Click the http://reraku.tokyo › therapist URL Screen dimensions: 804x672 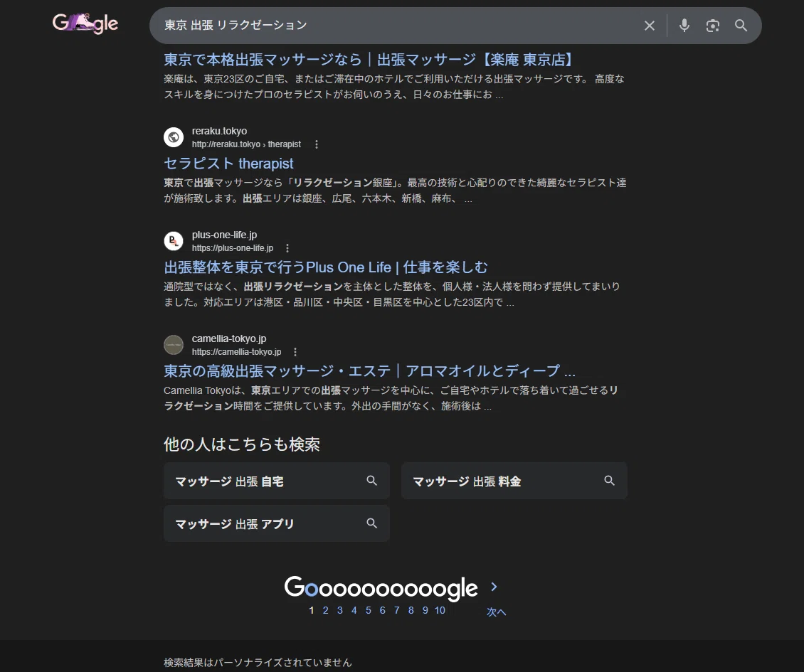pos(246,144)
